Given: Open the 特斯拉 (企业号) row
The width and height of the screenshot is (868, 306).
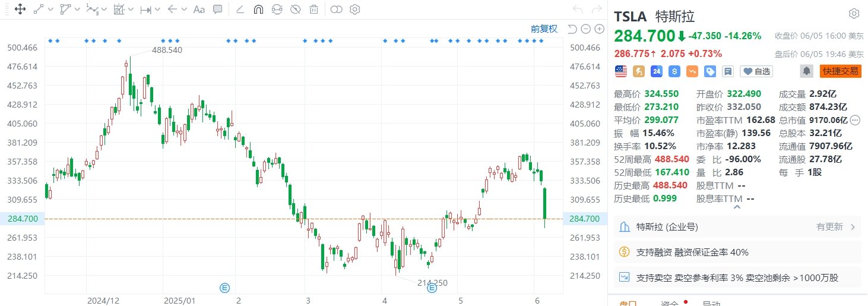Looking at the screenshot, I should coord(737,226).
